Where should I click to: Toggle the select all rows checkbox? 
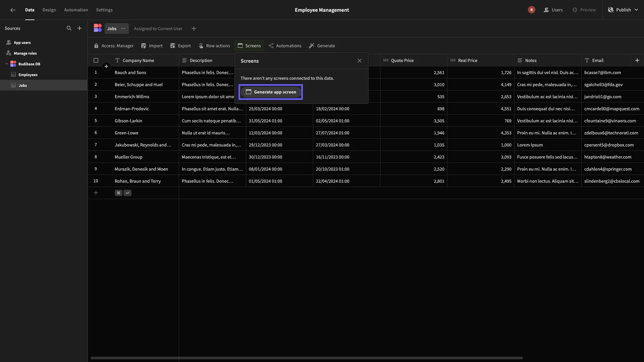(x=96, y=61)
